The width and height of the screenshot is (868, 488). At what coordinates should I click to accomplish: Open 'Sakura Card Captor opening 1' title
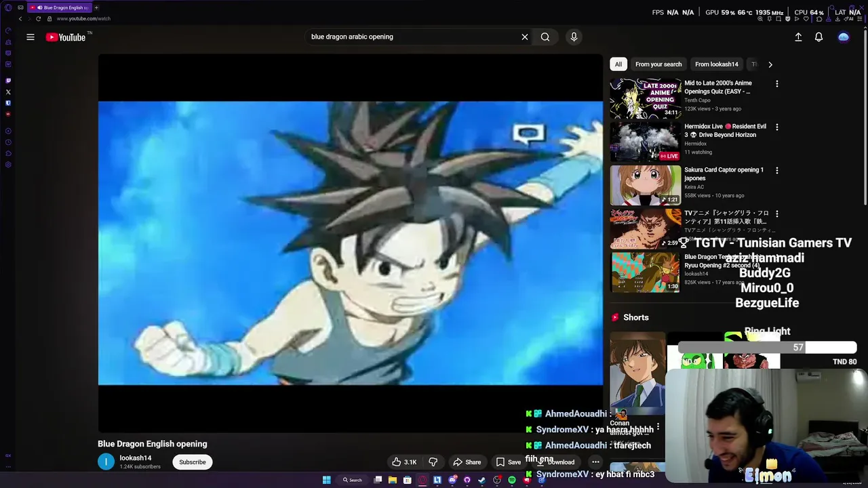(724, 174)
